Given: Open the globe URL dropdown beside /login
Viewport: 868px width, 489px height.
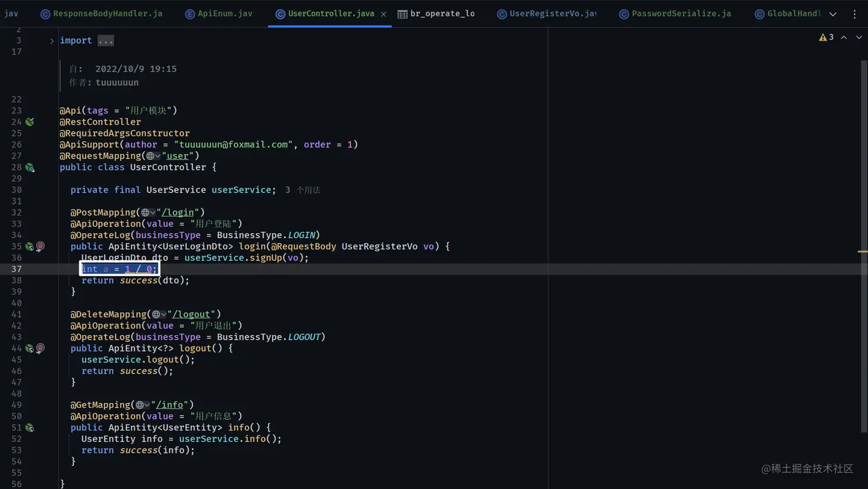Looking at the screenshot, I should (148, 213).
